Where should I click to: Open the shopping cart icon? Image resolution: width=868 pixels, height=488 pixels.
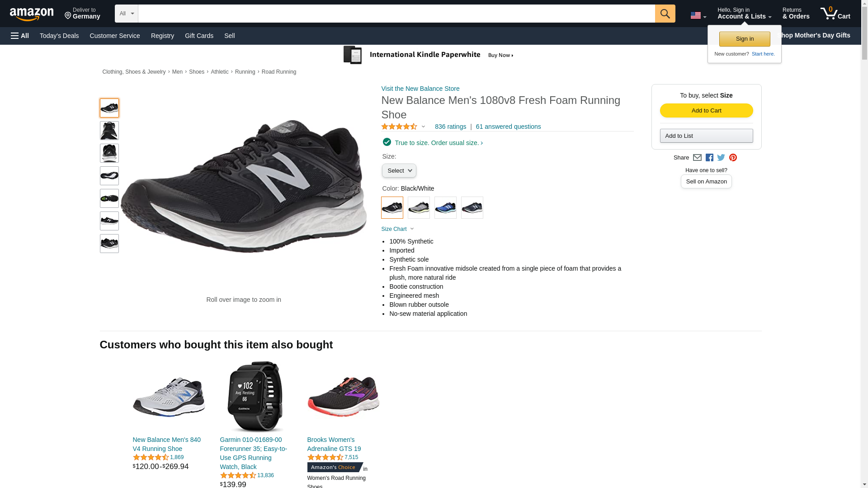click(835, 14)
